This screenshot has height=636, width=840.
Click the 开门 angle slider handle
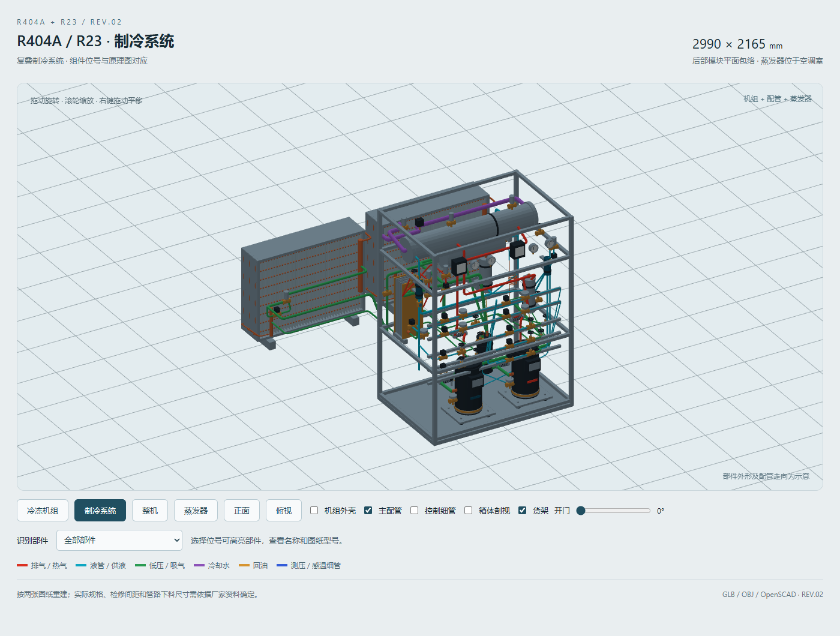pyautogui.click(x=581, y=511)
